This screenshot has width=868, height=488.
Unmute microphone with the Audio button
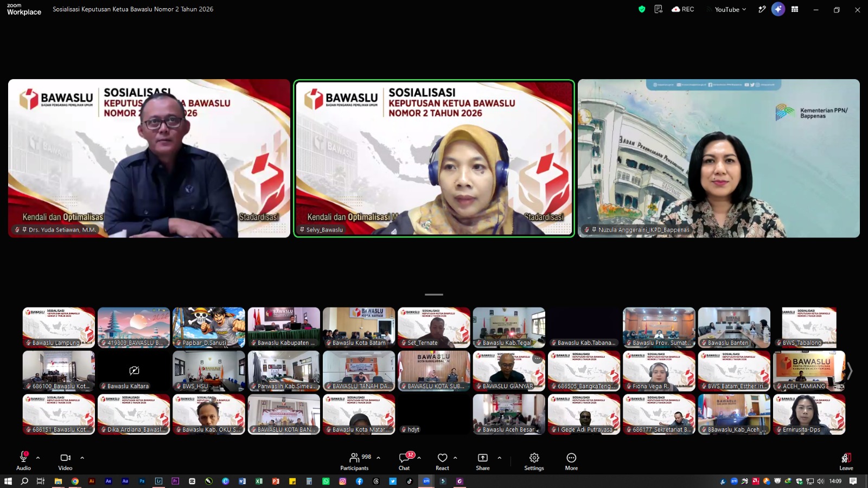pyautogui.click(x=23, y=460)
